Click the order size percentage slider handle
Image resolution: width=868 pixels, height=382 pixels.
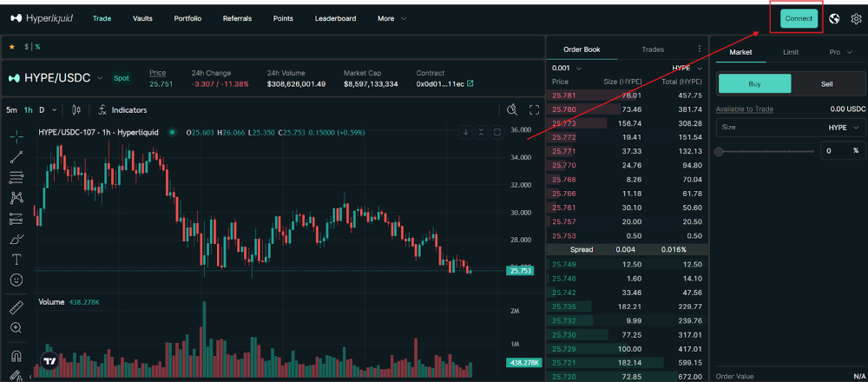click(719, 151)
